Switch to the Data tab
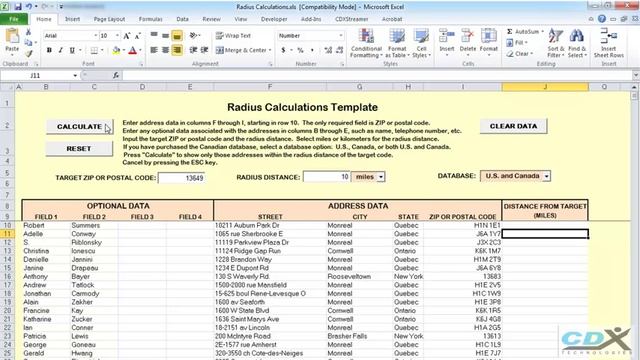The width and height of the screenshot is (640, 360). (x=182, y=19)
